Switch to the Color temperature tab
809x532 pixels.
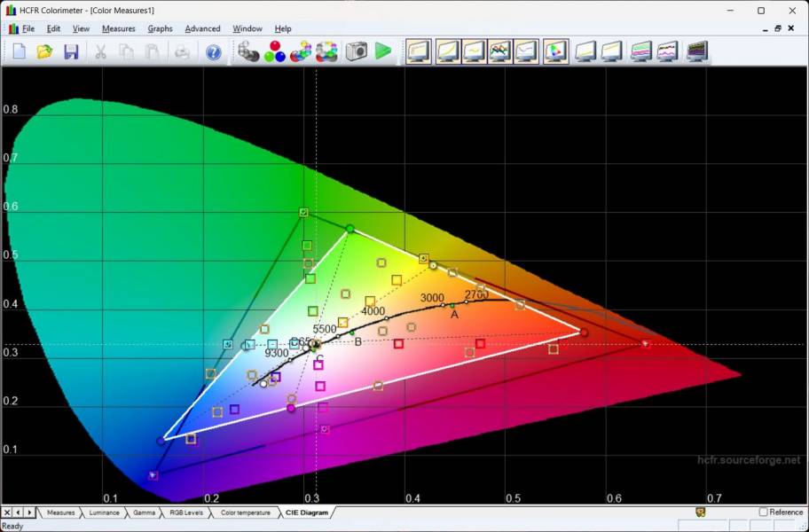[245, 512]
